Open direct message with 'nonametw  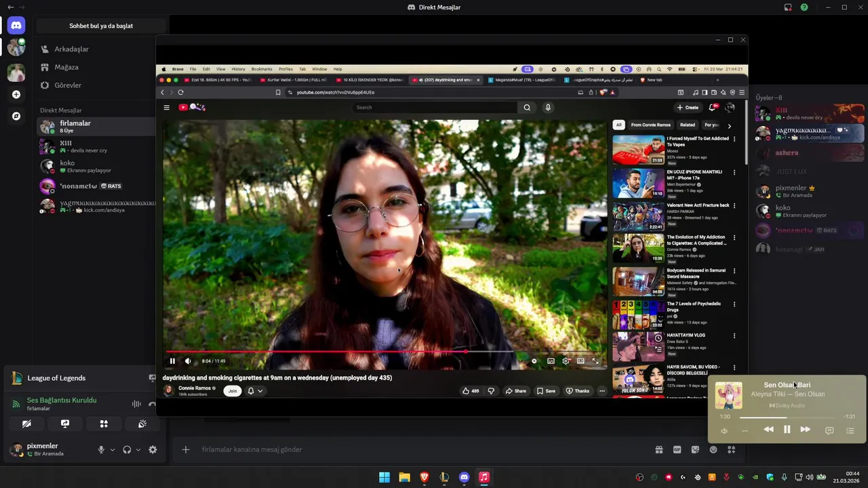pyautogui.click(x=96, y=186)
